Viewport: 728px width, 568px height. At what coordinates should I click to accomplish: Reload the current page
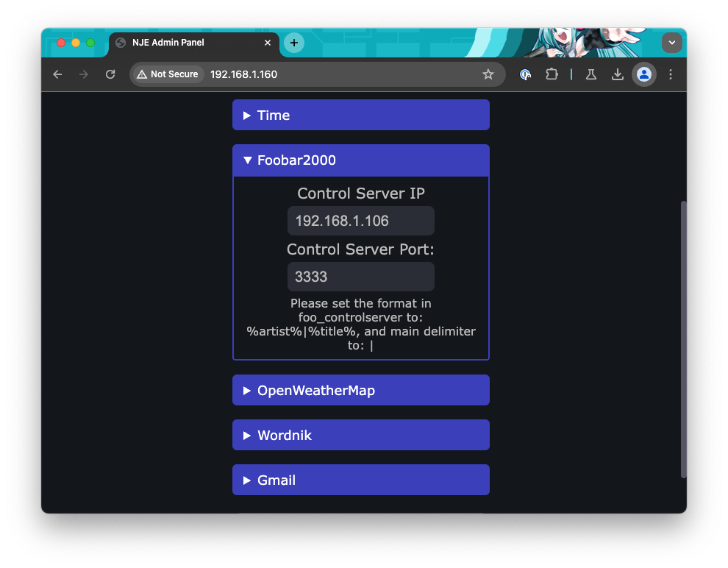pos(110,74)
